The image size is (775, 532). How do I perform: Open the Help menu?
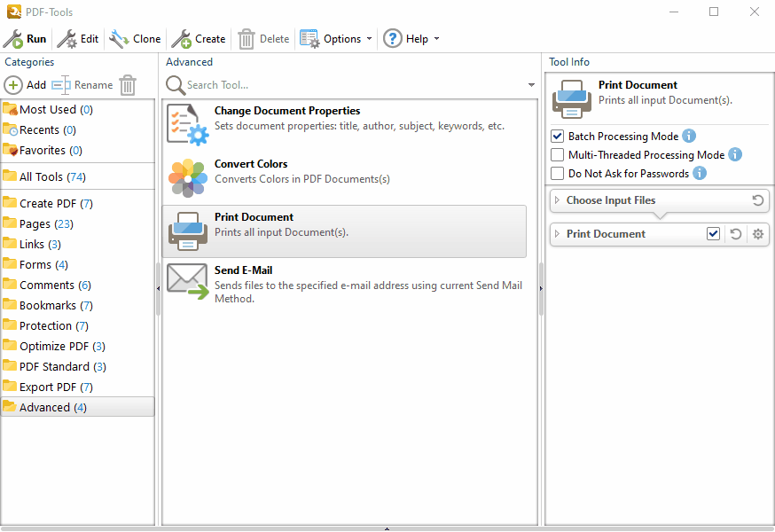[x=411, y=38]
